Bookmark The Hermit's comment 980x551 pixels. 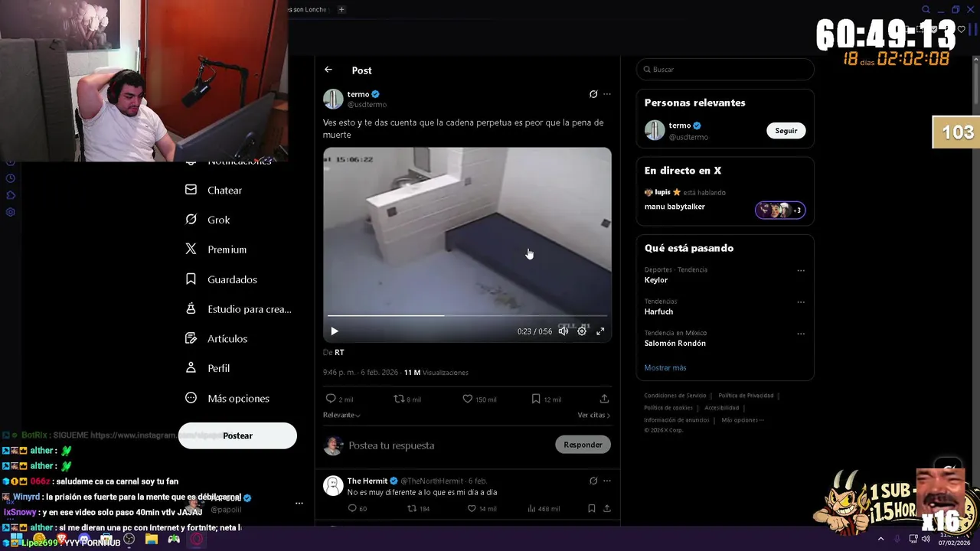(591, 508)
